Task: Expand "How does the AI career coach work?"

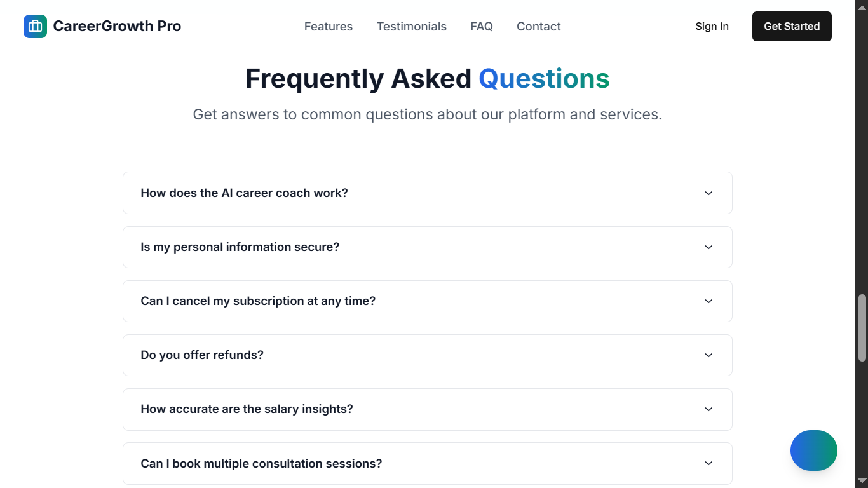Action: pos(245,193)
